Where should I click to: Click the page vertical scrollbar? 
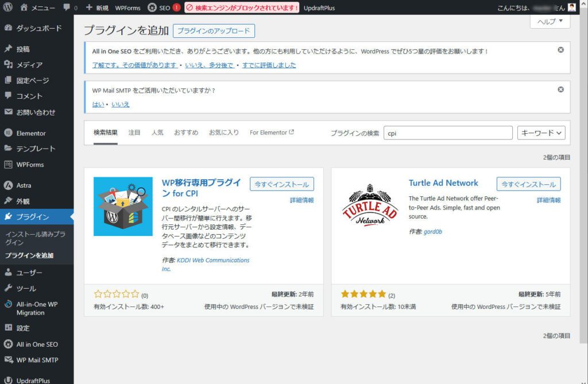[584, 176]
